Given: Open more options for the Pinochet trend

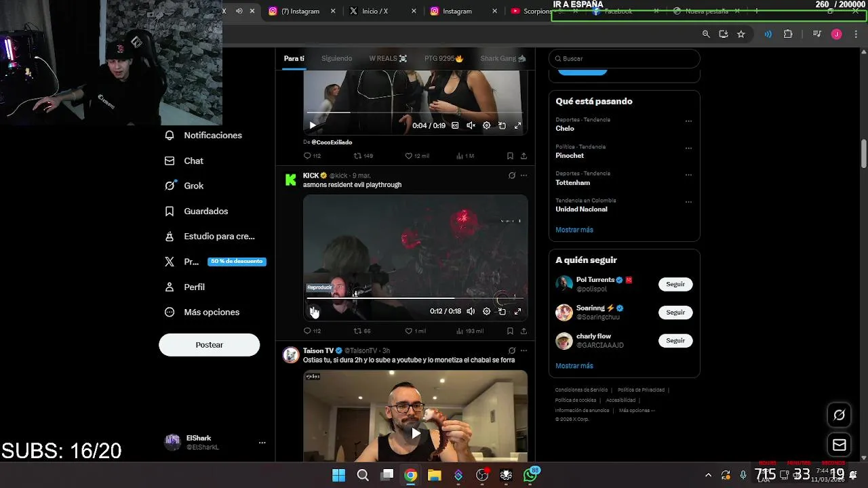Looking at the screenshot, I should pyautogui.click(x=688, y=148).
